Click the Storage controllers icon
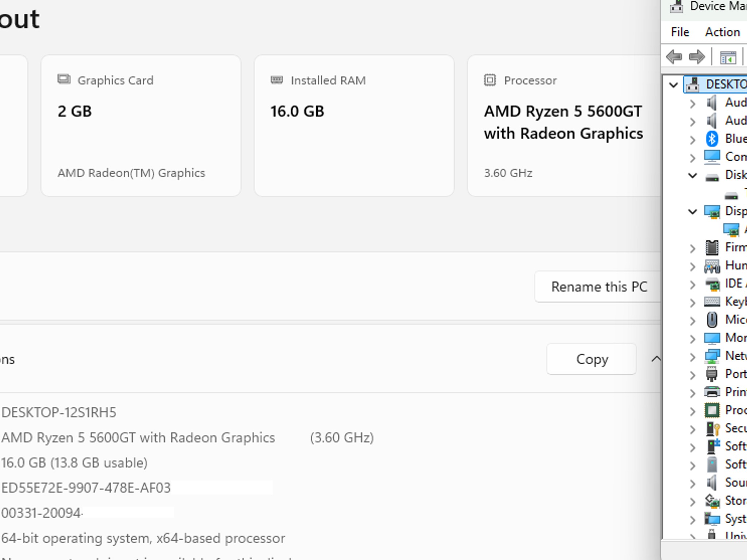 point(712,501)
